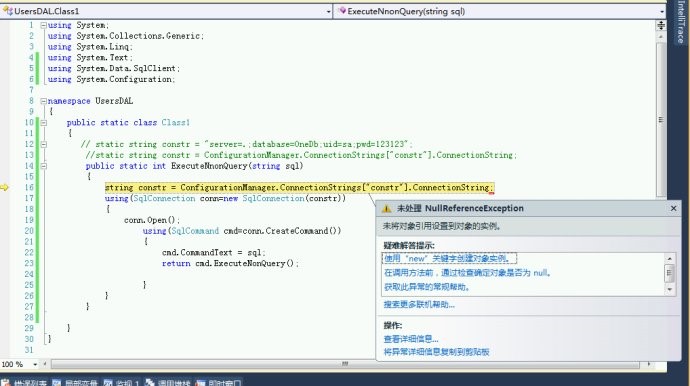Click line number 31 in the gutter
The height and width of the screenshot is (386, 690).
29,350
